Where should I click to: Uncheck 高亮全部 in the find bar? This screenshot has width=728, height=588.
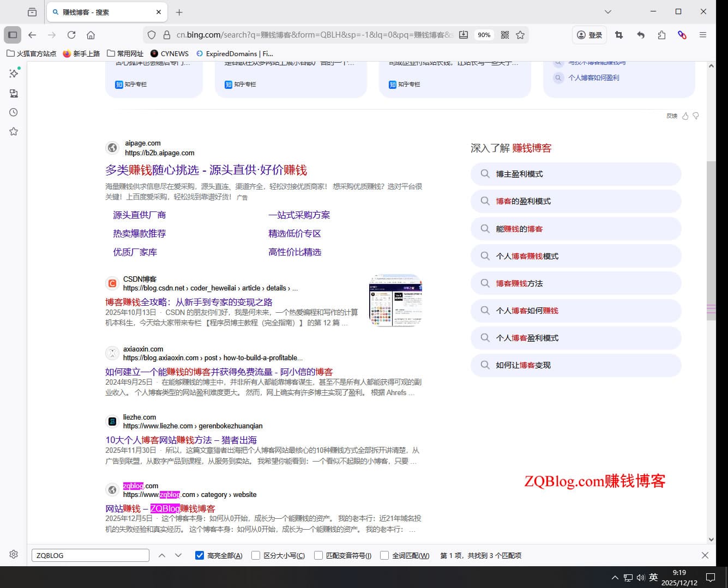tap(200, 555)
